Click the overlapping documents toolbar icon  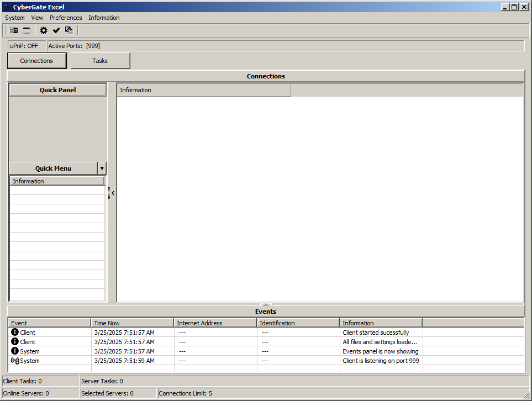pyautogui.click(x=69, y=30)
